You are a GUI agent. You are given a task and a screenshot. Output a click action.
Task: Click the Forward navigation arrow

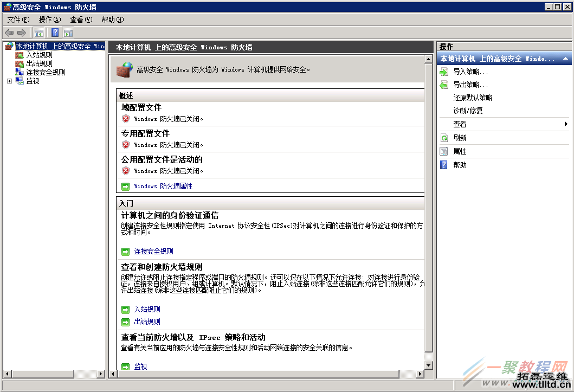click(21, 32)
